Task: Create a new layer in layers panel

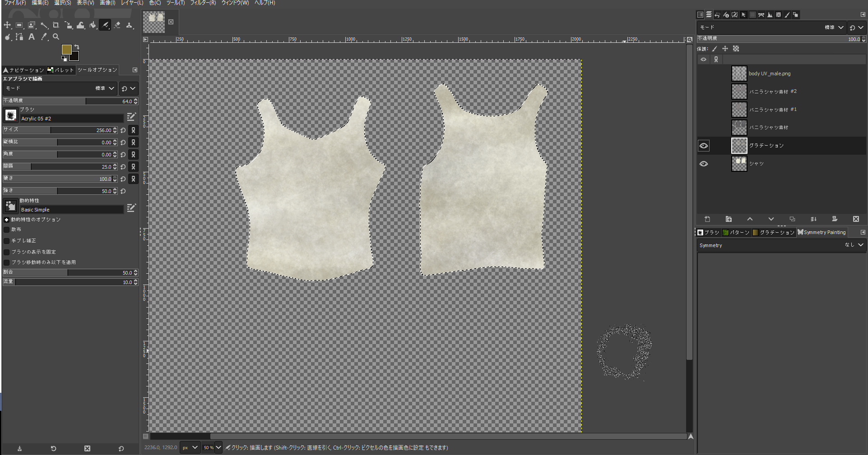Action: click(707, 219)
